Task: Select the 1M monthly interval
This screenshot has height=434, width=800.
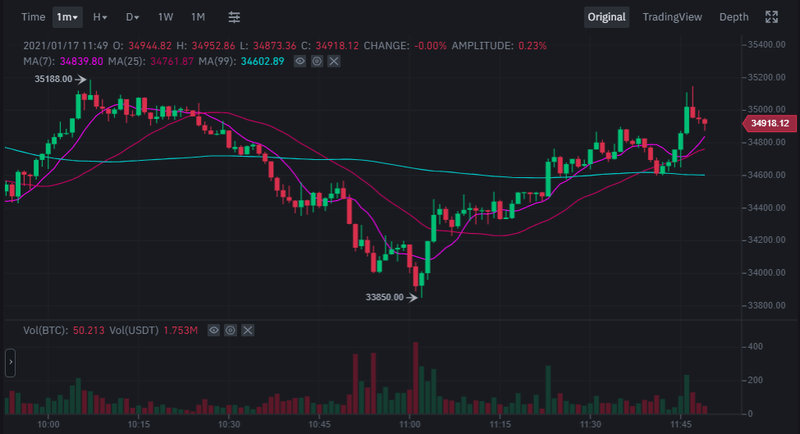Action: [x=197, y=17]
